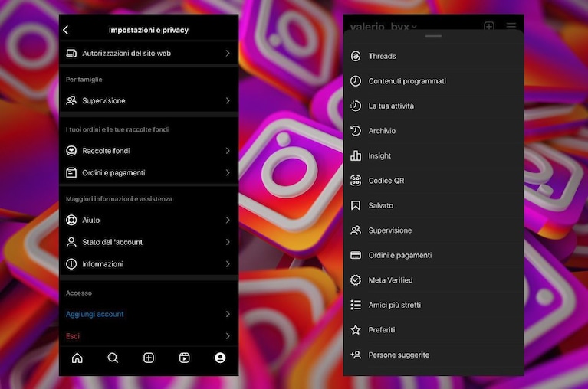Viewport: 588px width, 389px height.
Task: Click the Salvato bookmark icon
Action: [x=356, y=205]
